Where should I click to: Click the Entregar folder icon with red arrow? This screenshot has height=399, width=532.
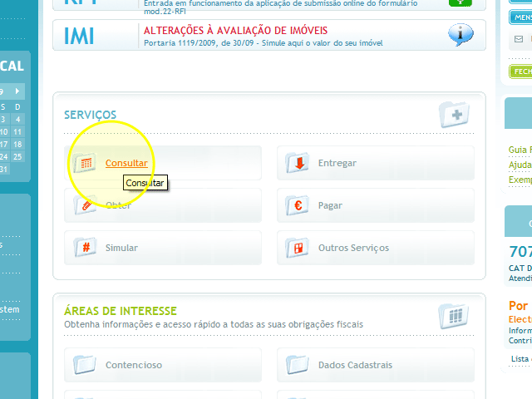click(x=298, y=163)
